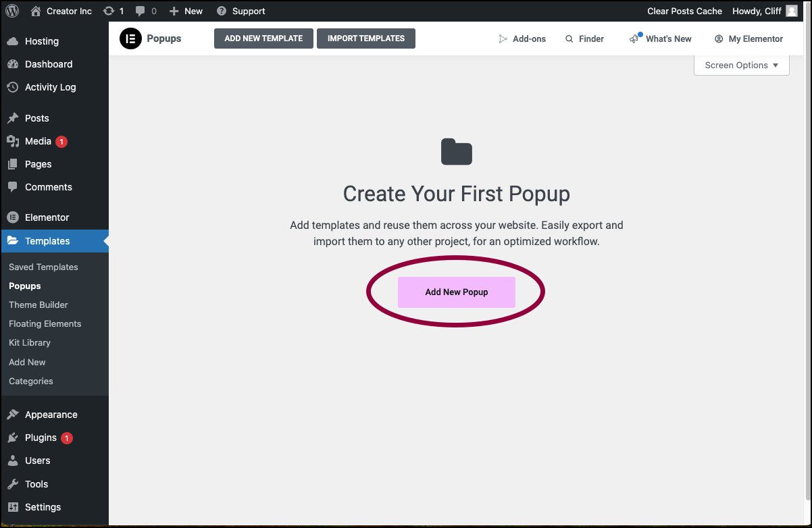This screenshot has width=812, height=528.
Task: Go to the Plugins menu item
Action: click(41, 438)
